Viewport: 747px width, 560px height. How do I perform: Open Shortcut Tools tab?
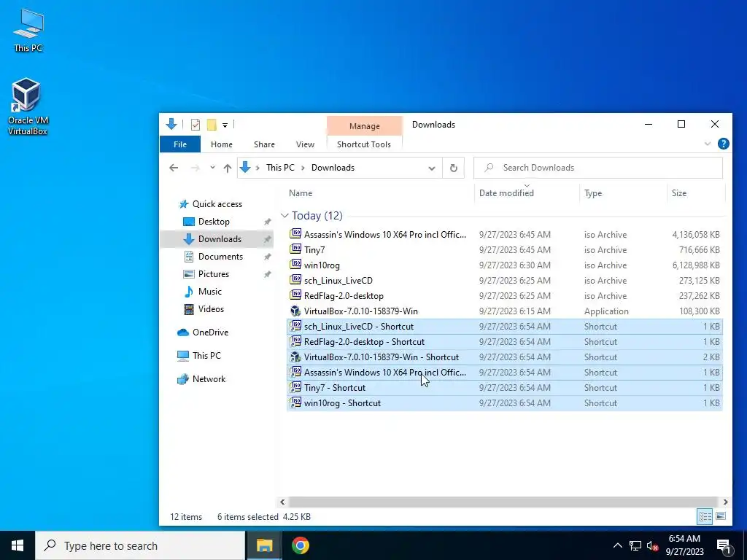point(364,144)
